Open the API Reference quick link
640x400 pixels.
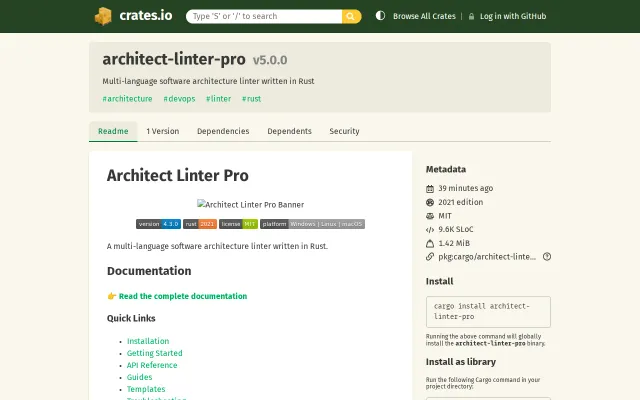[152, 365]
